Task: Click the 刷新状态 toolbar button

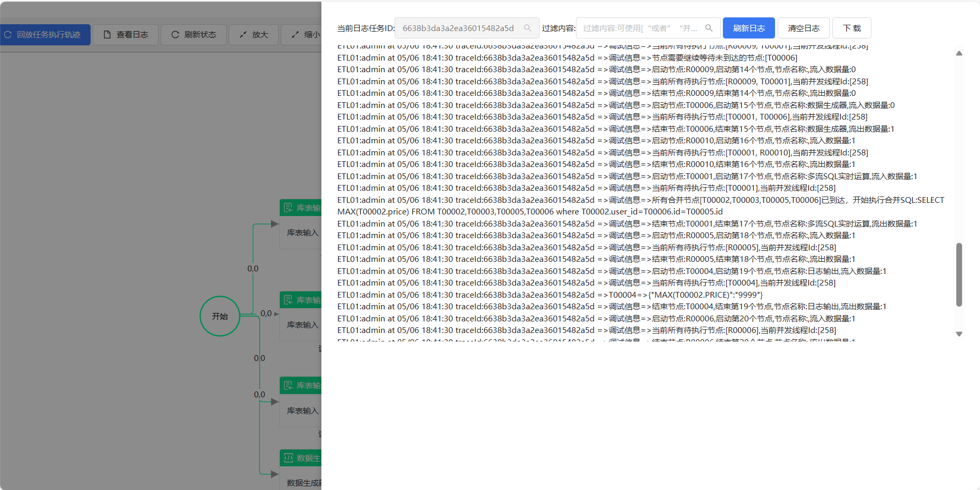Action: (x=193, y=34)
